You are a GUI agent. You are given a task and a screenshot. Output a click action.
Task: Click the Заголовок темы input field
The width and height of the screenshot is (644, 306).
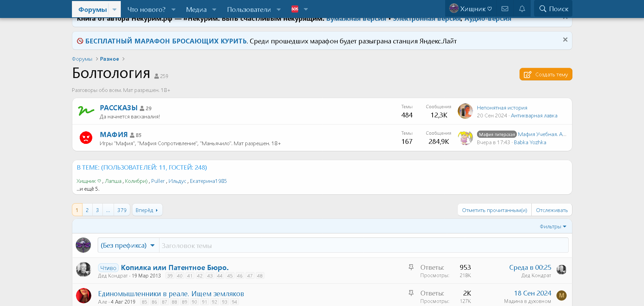[364, 245]
